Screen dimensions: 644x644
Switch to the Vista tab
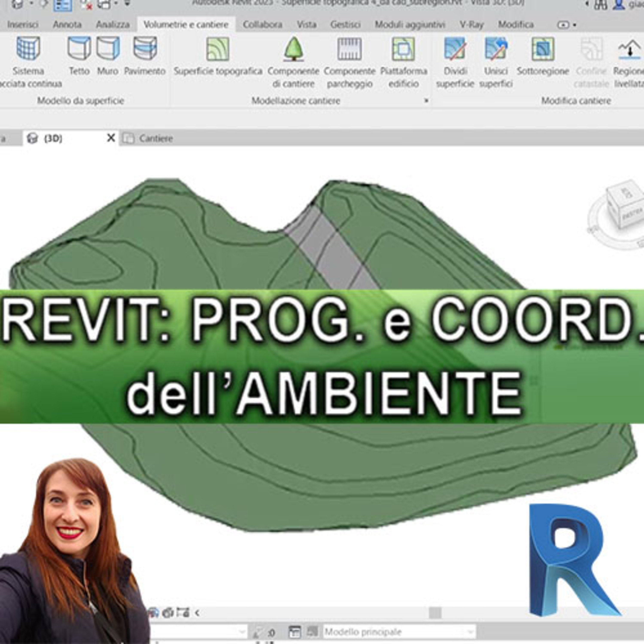(306, 24)
